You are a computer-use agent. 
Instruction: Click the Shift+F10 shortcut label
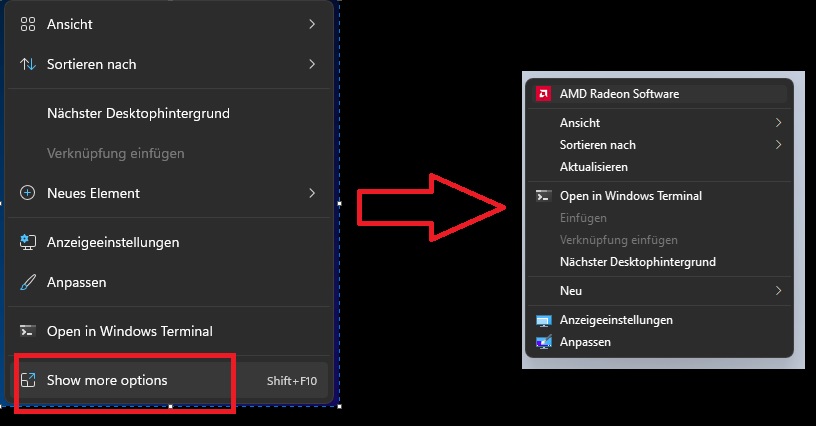(x=292, y=381)
